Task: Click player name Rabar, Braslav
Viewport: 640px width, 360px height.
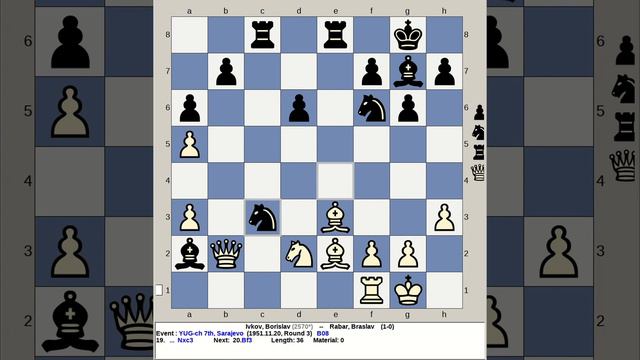Action: pyautogui.click(x=352, y=327)
